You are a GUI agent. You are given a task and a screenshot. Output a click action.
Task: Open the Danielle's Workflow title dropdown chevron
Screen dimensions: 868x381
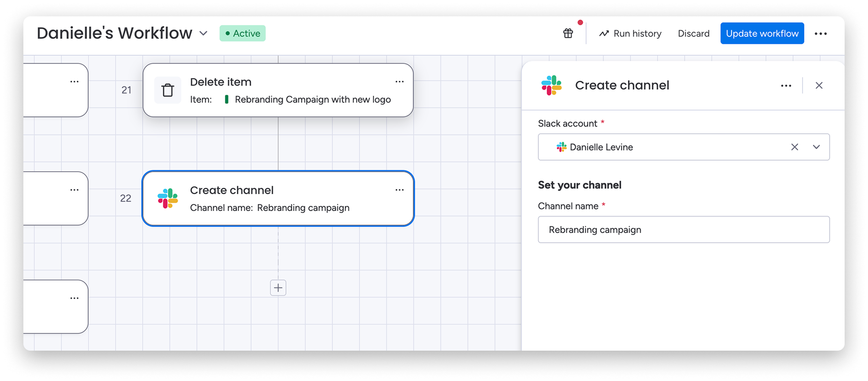[203, 34]
